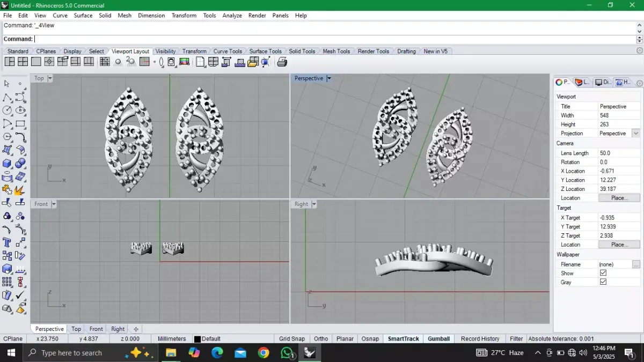Click the Grid options icon
The width and height of the screenshot is (644, 362).
[144, 62]
